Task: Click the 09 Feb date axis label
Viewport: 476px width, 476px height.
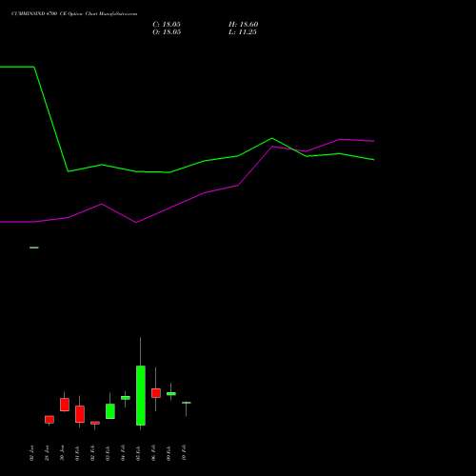Action: point(169,453)
